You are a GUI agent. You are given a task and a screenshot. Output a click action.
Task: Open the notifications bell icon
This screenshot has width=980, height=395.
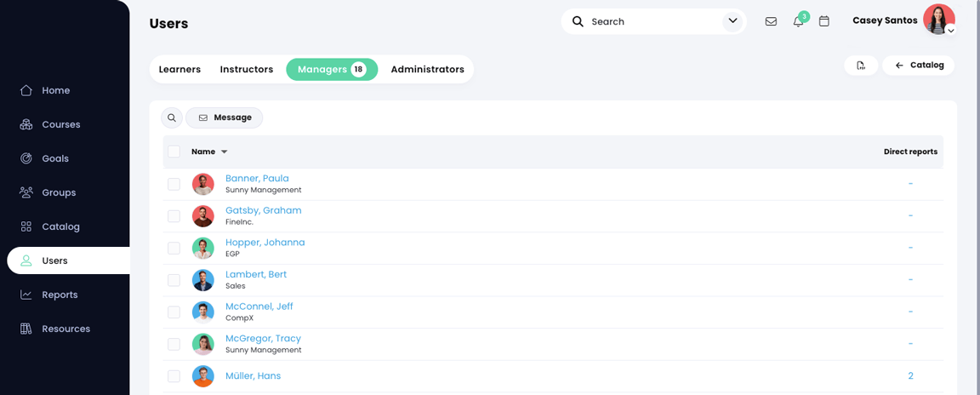pyautogui.click(x=798, y=22)
